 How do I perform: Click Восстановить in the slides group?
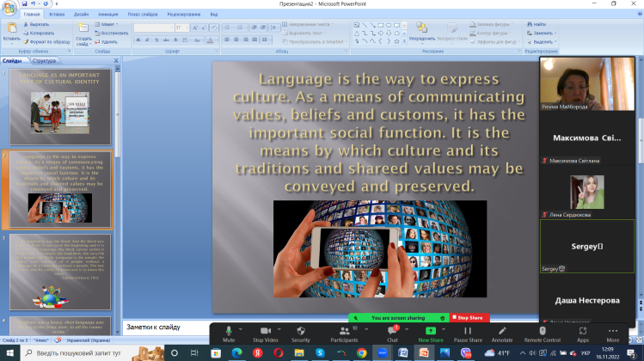coord(111,33)
